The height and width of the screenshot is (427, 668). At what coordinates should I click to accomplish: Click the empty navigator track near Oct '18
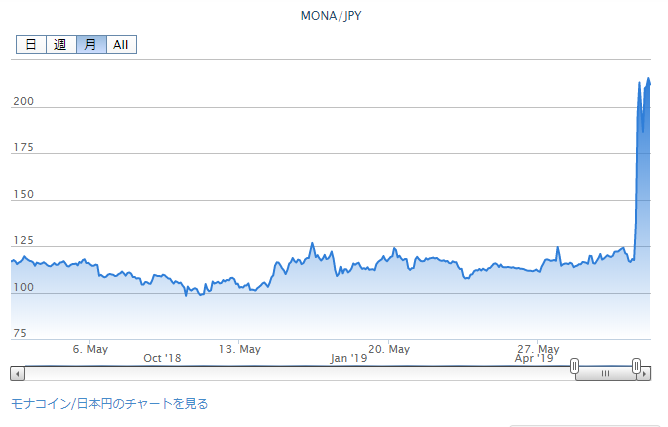pyautogui.click(x=162, y=374)
